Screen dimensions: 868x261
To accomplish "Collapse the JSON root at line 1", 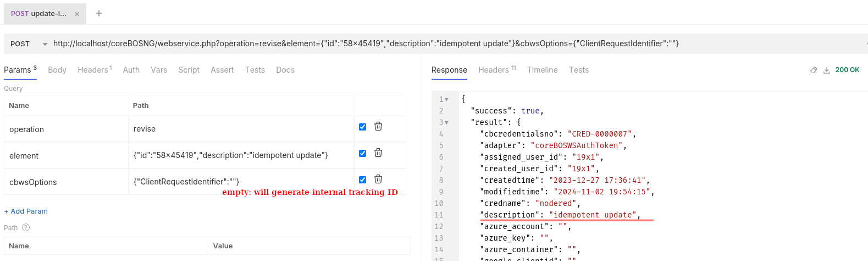I will point(446,100).
